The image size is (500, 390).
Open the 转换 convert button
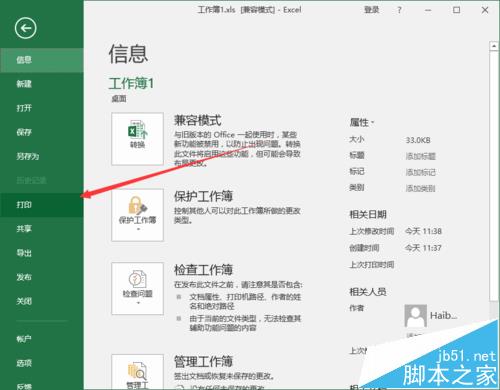[137, 139]
